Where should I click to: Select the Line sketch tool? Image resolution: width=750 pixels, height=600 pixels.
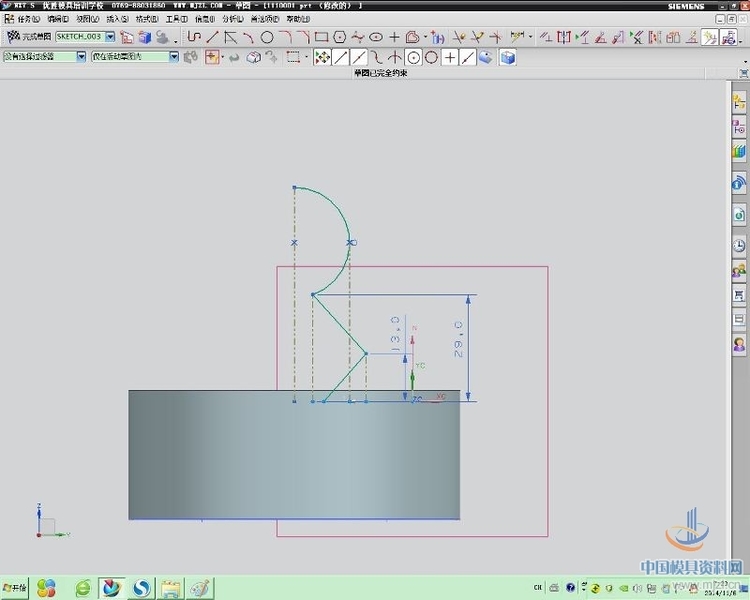pos(212,37)
